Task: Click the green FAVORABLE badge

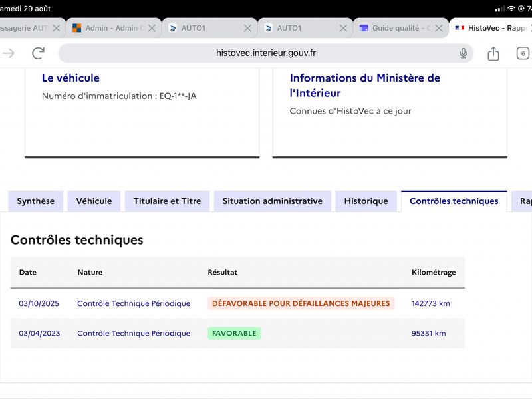Action: pos(234,334)
